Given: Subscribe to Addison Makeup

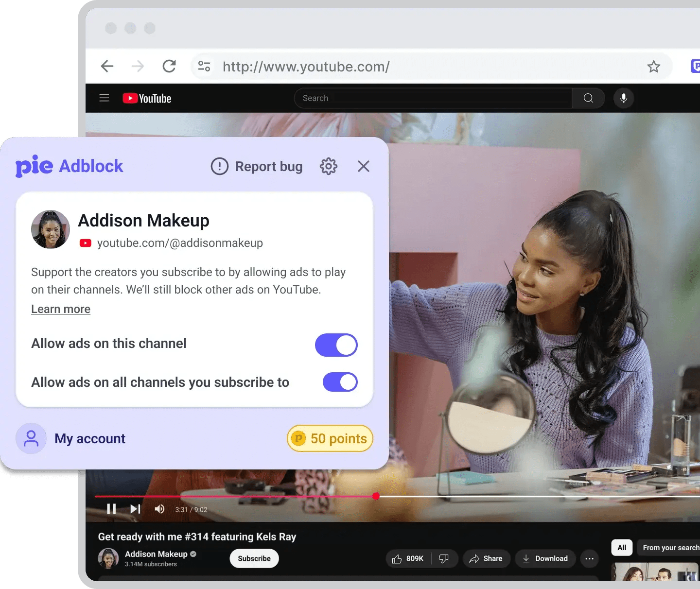Looking at the screenshot, I should tap(254, 558).
